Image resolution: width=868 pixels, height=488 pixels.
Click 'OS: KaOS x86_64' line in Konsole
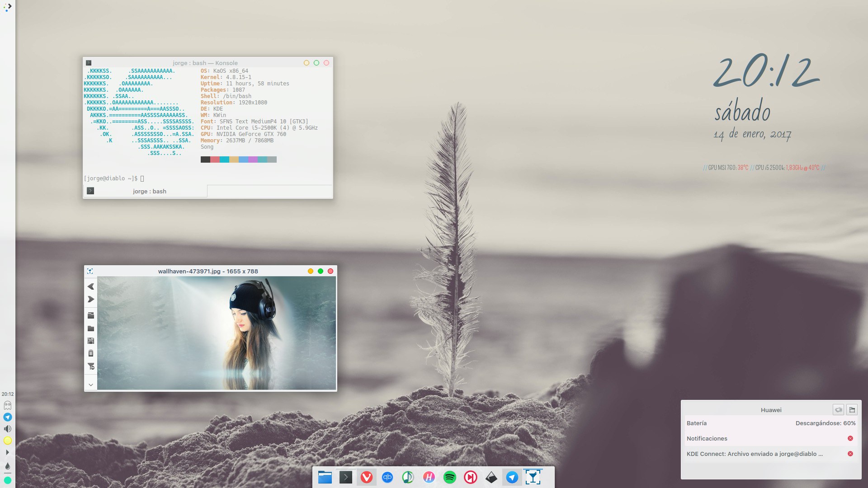point(224,71)
